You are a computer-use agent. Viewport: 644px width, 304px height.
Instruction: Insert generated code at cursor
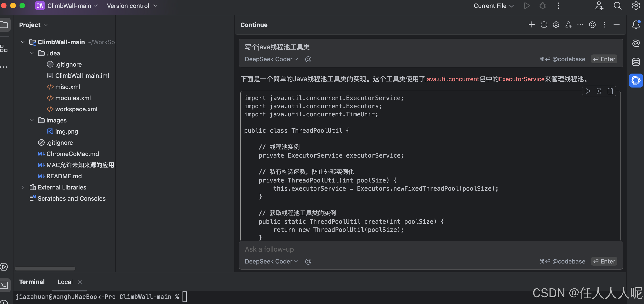click(599, 91)
